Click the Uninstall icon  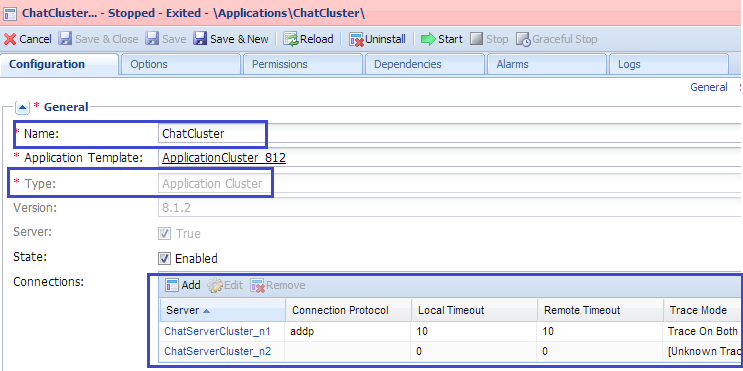pos(356,39)
